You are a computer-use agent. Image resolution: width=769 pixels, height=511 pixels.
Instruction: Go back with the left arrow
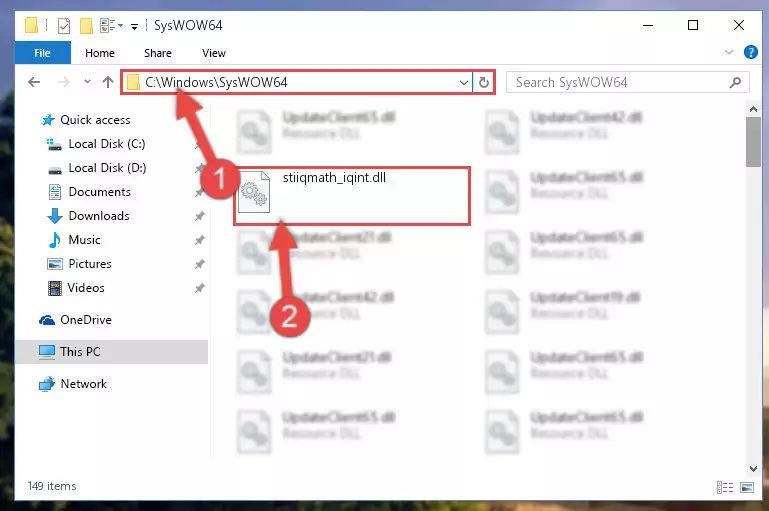pos(34,82)
